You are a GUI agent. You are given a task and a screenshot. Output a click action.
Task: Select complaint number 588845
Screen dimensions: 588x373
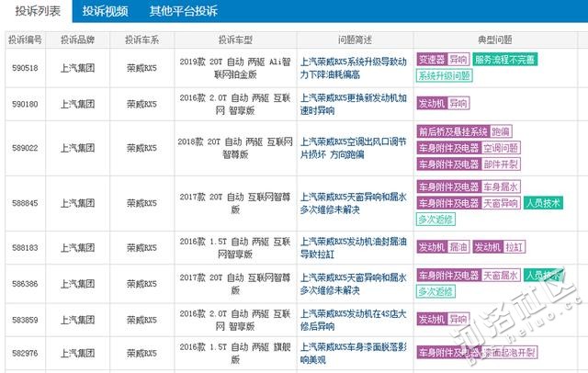coord(25,203)
